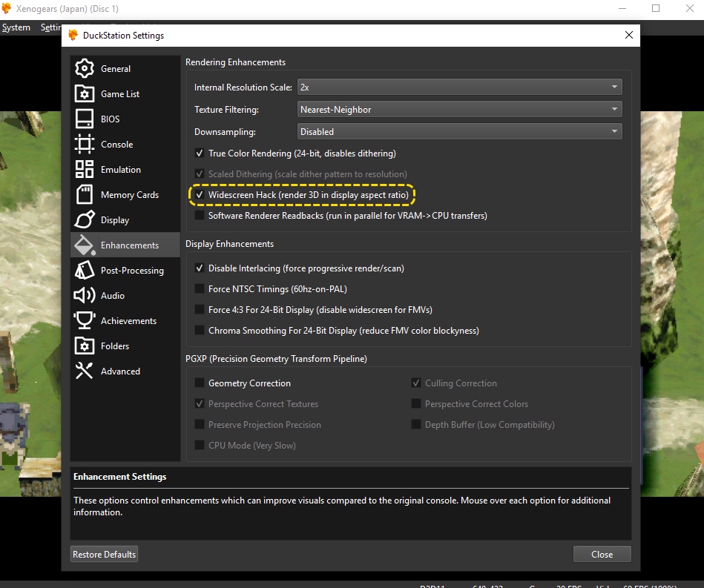Click the Texture Filtering label
The image size is (704, 588).
coord(226,110)
